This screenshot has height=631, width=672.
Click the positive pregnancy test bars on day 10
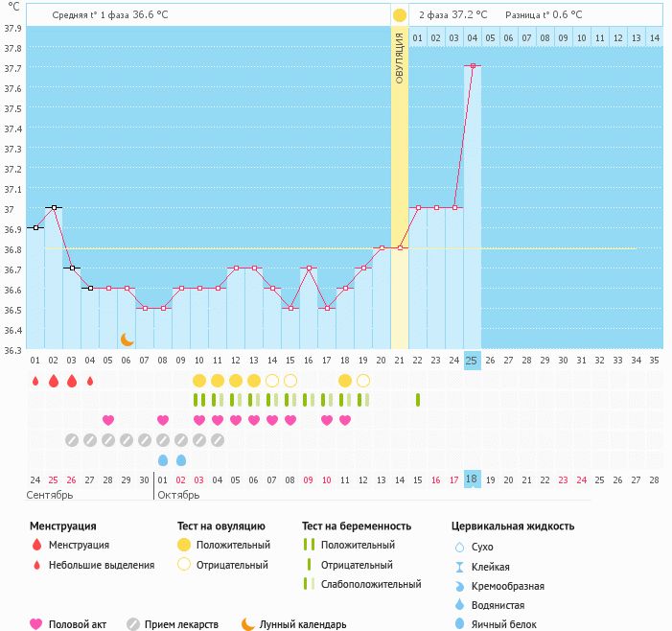pos(199,400)
